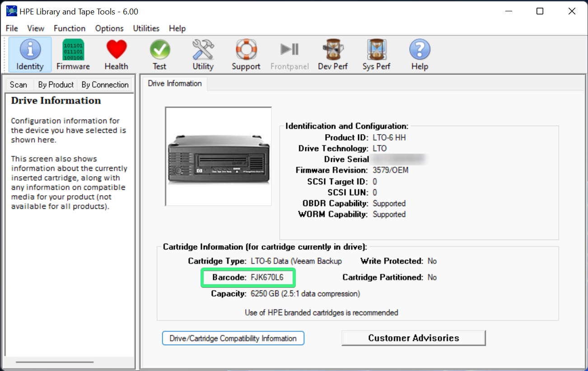Open the Identity toolbar icon
Viewport: 588px width, 371px height.
pos(30,54)
